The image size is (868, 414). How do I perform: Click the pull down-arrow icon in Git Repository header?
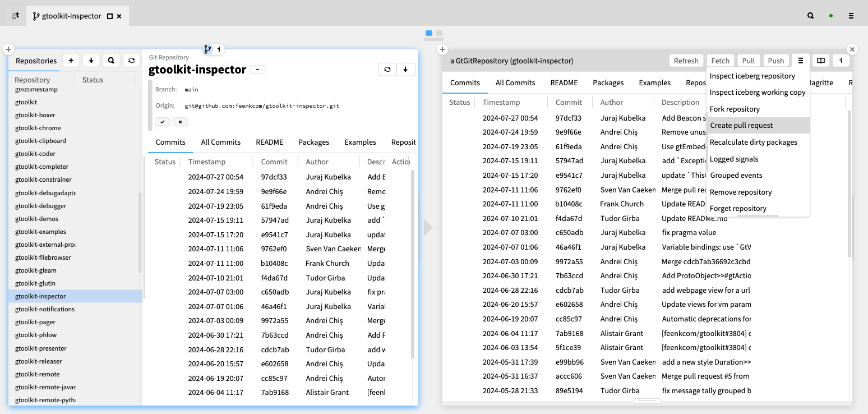pyautogui.click(x=405, y=70)
